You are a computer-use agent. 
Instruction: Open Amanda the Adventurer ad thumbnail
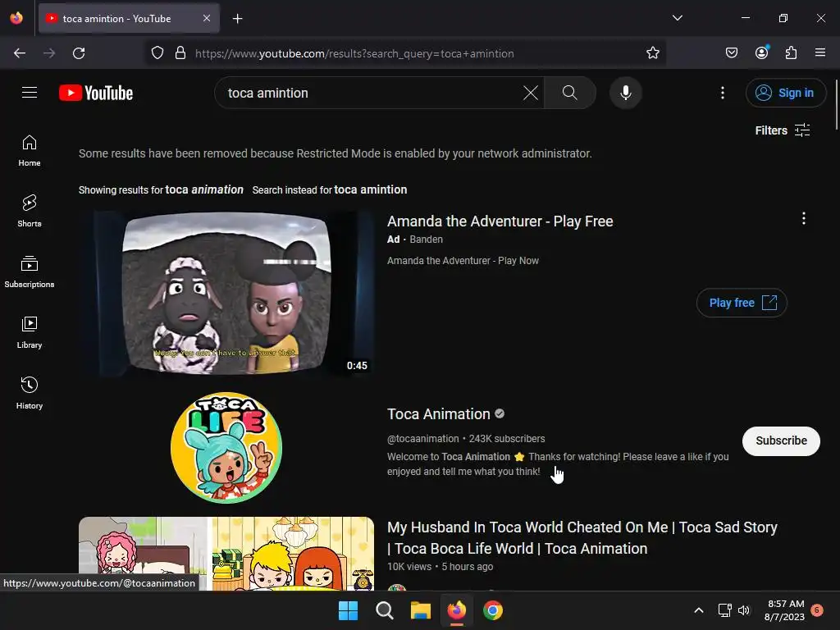[x=226, y=293]
